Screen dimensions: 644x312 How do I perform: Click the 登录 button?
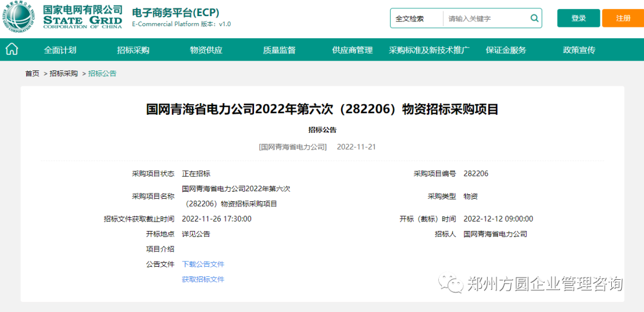click(578, 18)
